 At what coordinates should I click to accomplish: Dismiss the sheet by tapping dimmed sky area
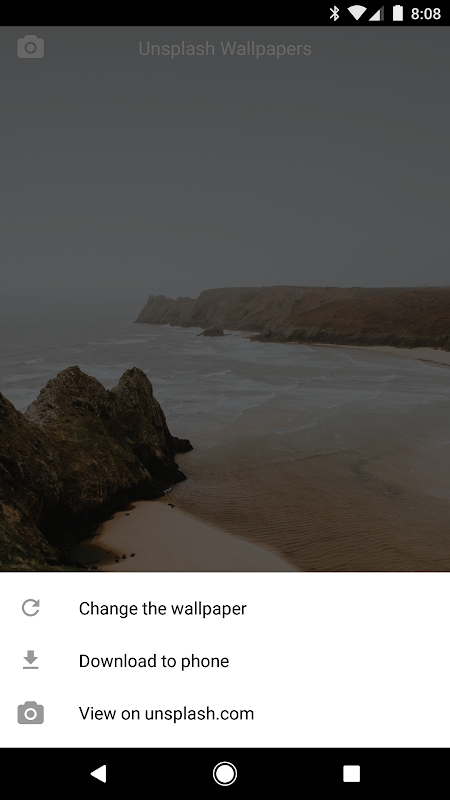point(224,168)
